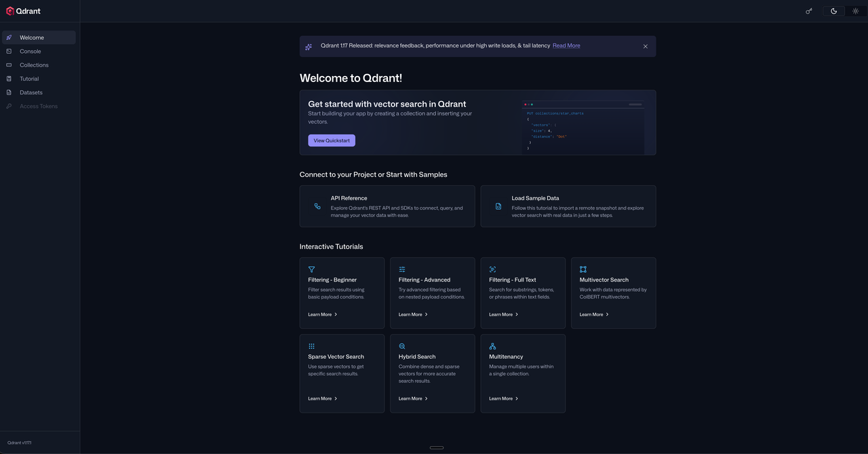The height and width of the screenshot is (454, 868).
Task: Open Collections from the sidebar
Action: pos(39,65)
